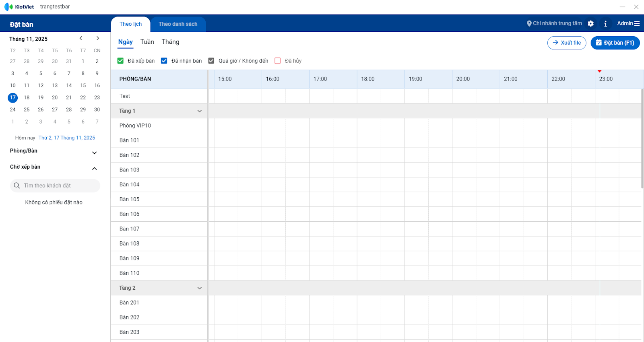Screen dimensions: 644x342
Task: Click the KiotViet logo icon
Action: [x=8, y=7]
